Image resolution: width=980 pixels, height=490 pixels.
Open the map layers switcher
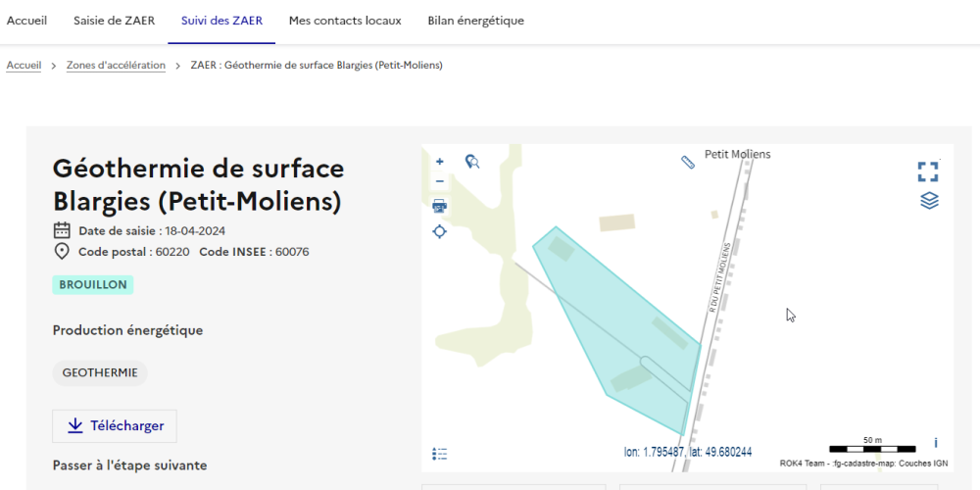pyautogui.click(x=928, y=201)
